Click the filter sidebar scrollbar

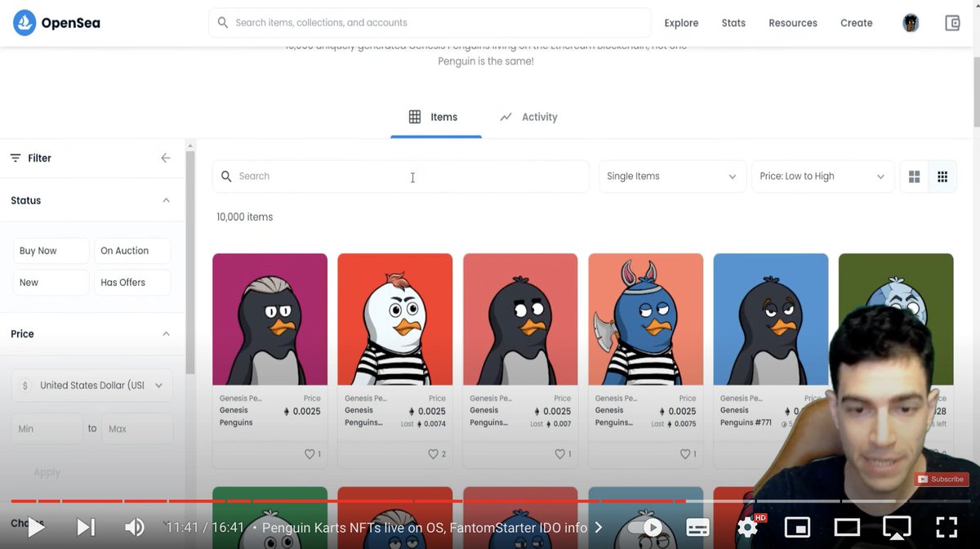tap(190, 261)
